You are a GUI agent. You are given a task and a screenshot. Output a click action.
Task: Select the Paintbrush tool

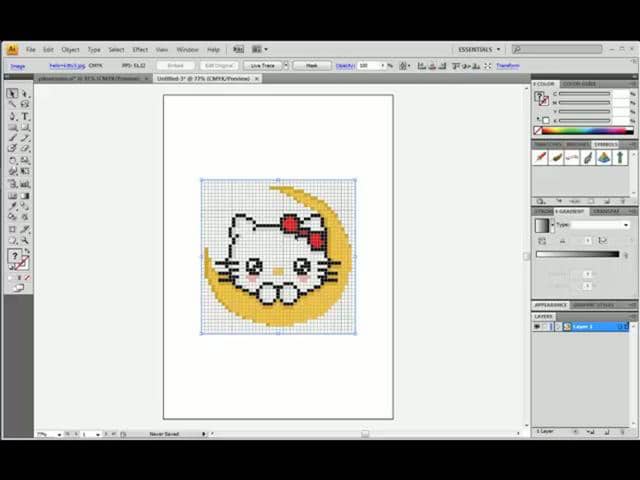point(12,138)
